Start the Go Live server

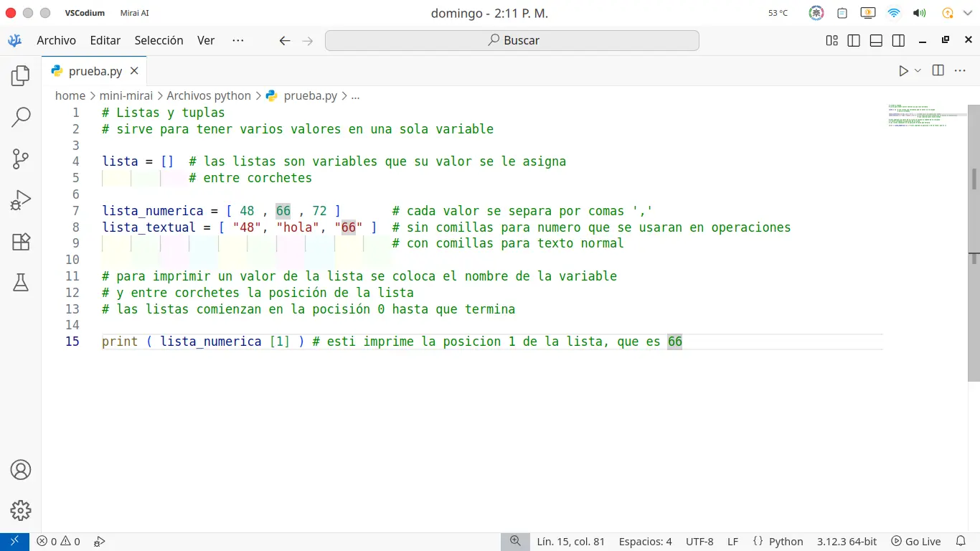(x=916, y=542)
